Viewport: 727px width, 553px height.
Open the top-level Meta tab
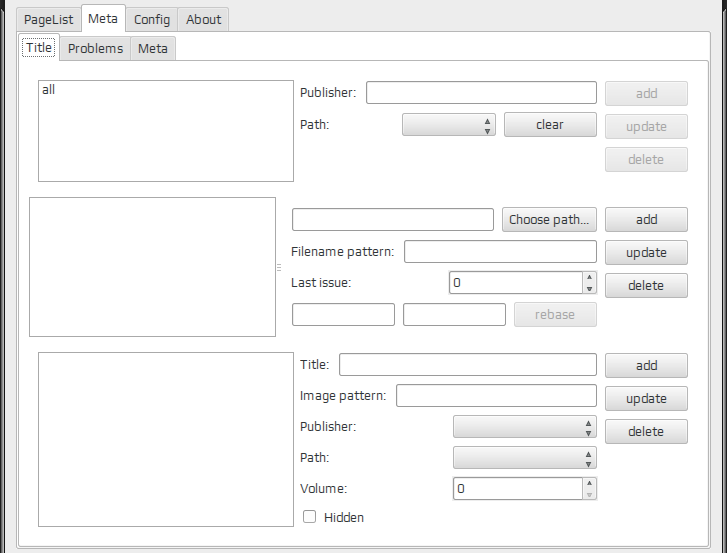coord(103,19)
